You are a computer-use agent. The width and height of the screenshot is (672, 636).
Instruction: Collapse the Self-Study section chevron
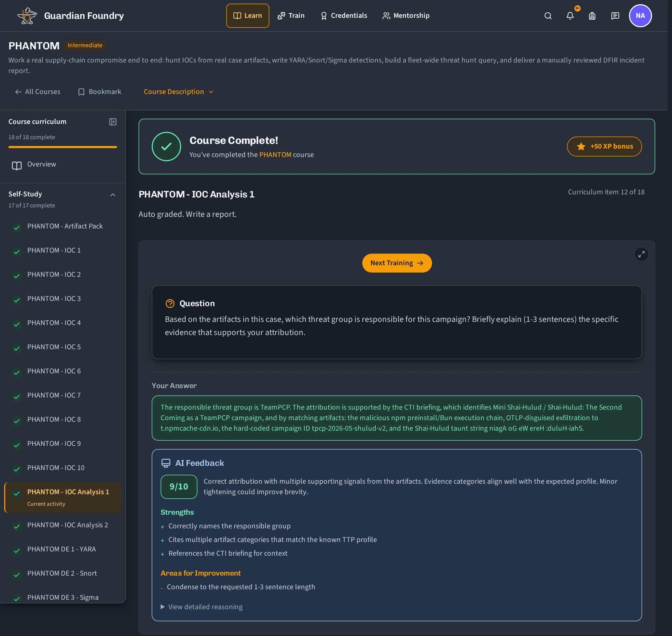point(113,195)
